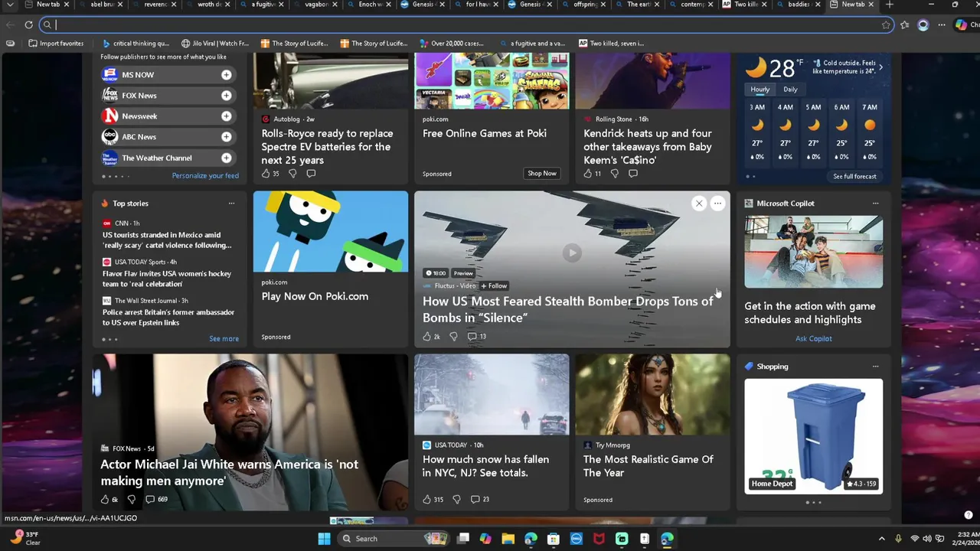Open Microsoft Store from taskbar
980x551 pixels.
554,539
